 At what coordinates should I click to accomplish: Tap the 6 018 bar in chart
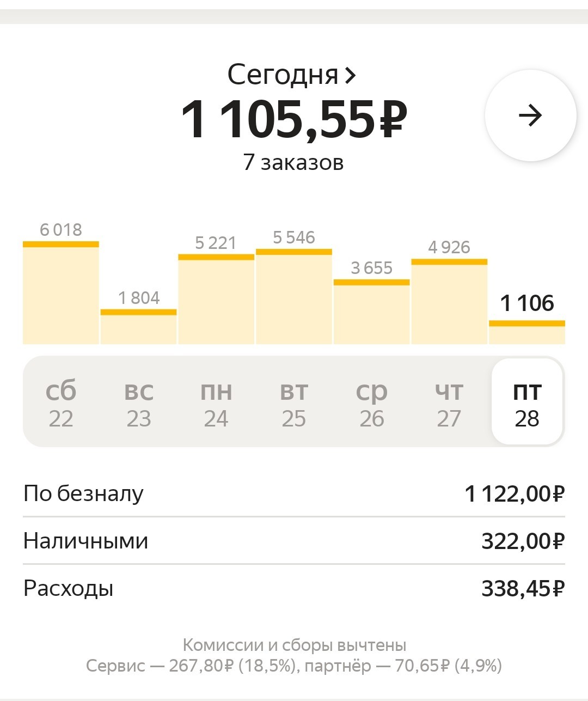(61, 292)
